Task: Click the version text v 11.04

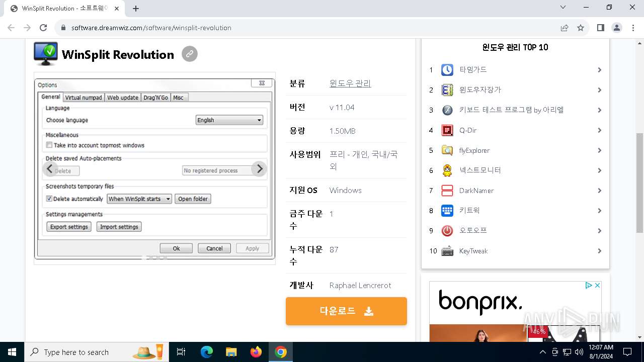Action: pyautogui.click(x=342, y=108)
